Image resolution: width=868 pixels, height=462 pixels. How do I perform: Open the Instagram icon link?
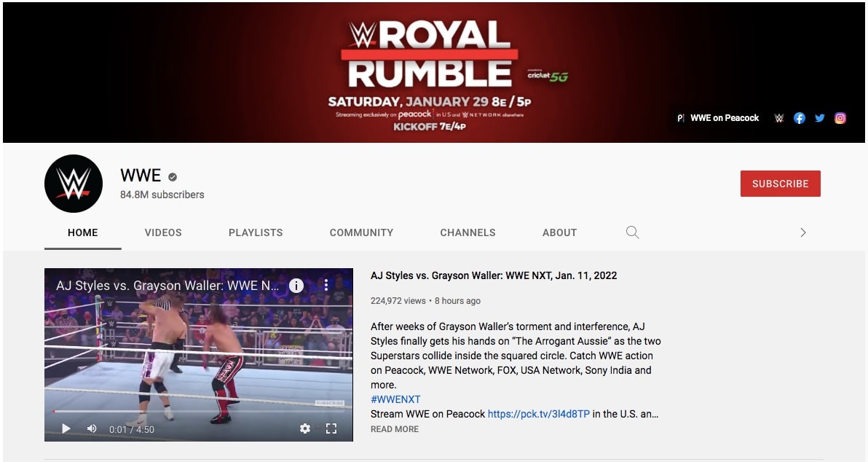tap(840, 118)
